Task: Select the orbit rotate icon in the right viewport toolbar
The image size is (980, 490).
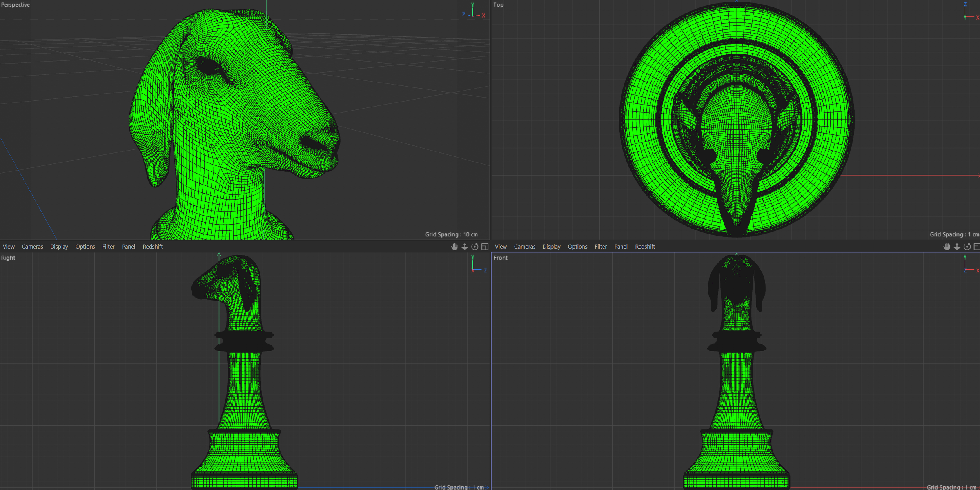Action: point(967,247)
